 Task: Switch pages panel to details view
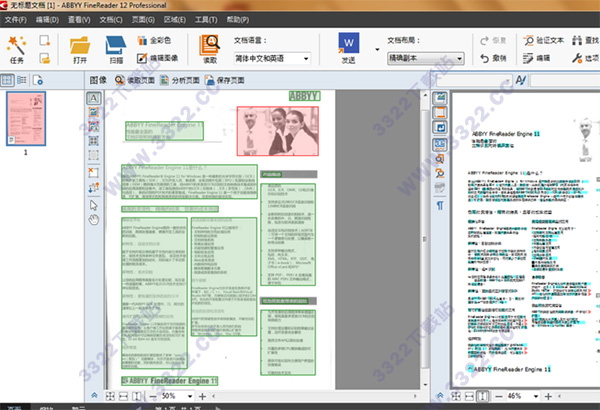(22, 80)
